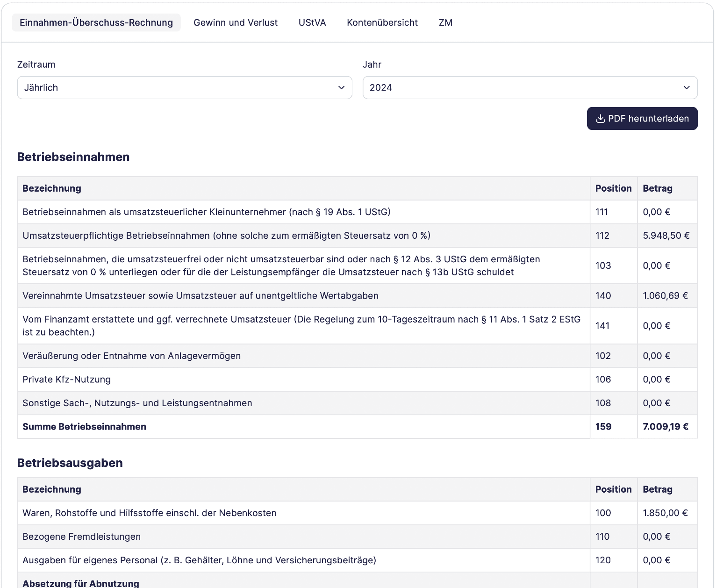Open the Jahr dropdown showing 2024
716x588 pixels.
530,87
